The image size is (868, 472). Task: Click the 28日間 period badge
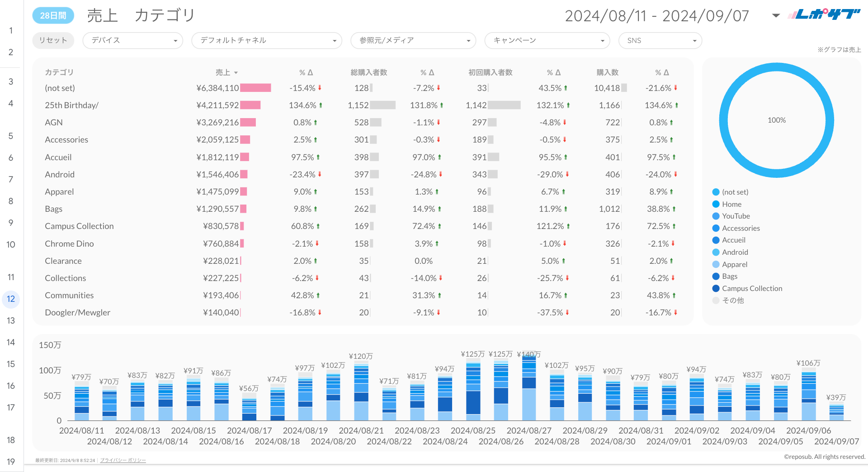(x=53, y=15)
